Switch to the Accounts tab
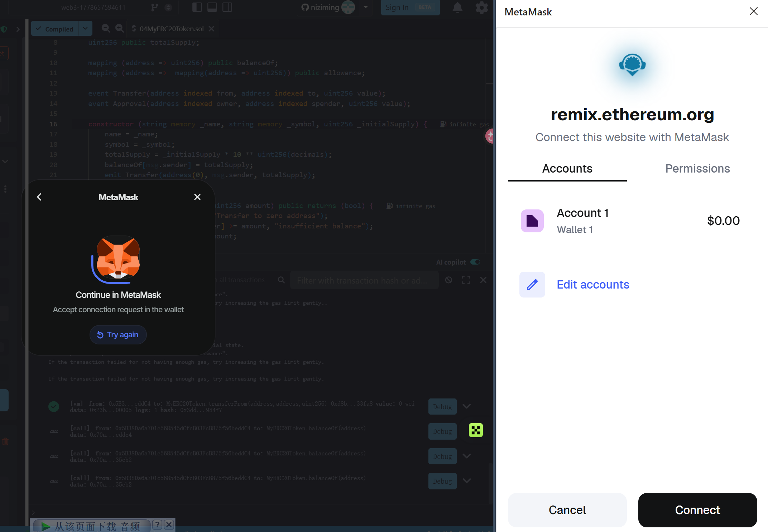The height and width of the screenshot is (532, 768). [x=567, y=169]
